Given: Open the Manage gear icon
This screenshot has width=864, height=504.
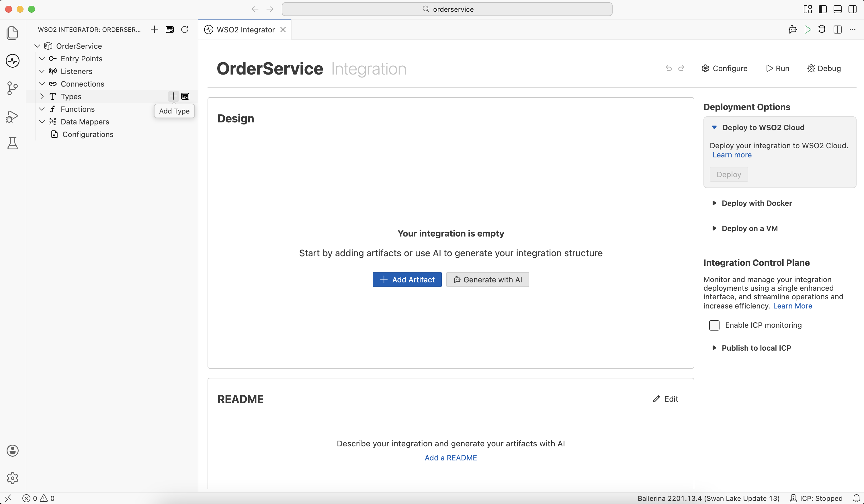Looking at the screenshot, I should [x=13, y=478].
